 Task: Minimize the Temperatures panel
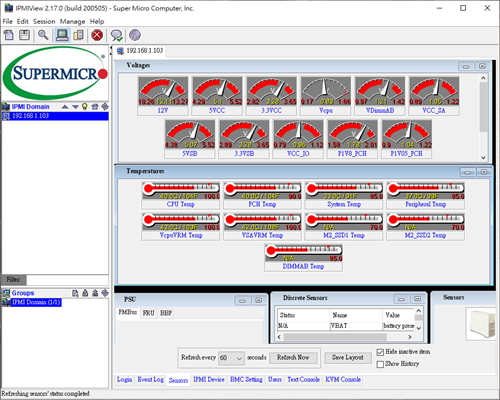tap(468, 172)
